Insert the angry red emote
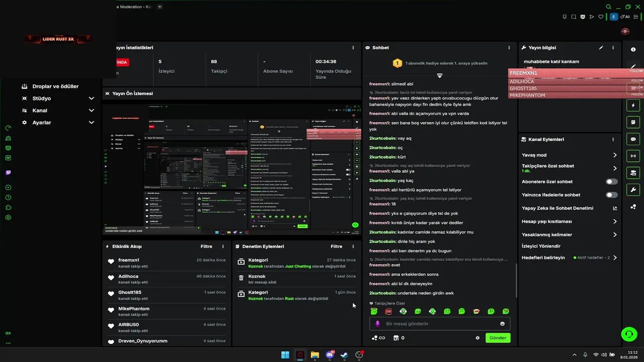Viewport: 644px width, 362px height. point(388,312)
